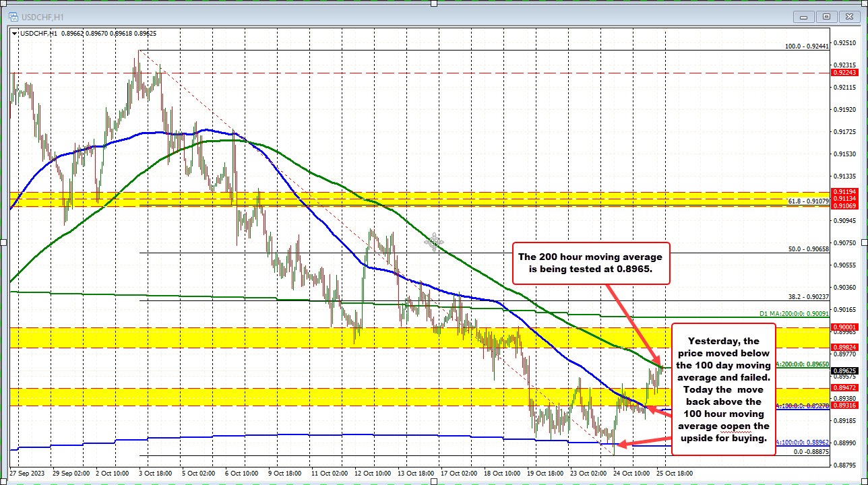Viewport: 868px width, 485px height.
Task: Select the crosshair cursor on the chart
Action: pyautogui.click(x=435, y=241)
